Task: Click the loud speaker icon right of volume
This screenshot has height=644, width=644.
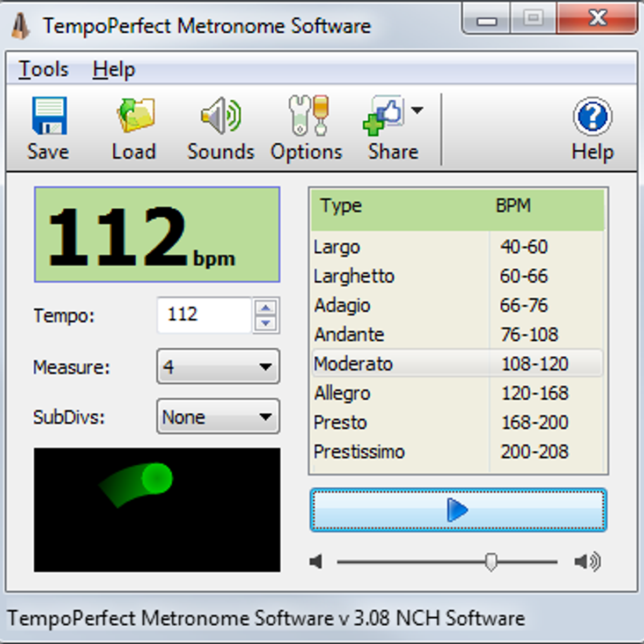Action: (587, 562)
